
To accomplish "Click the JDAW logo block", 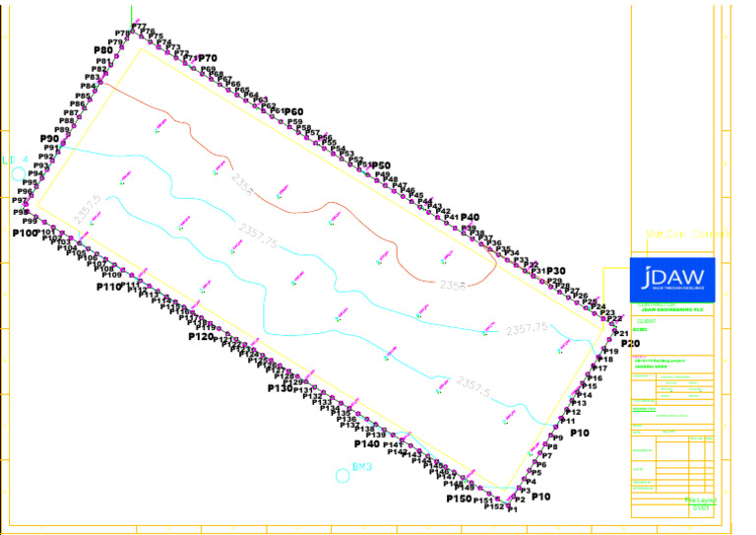I will tap(672, 280).
